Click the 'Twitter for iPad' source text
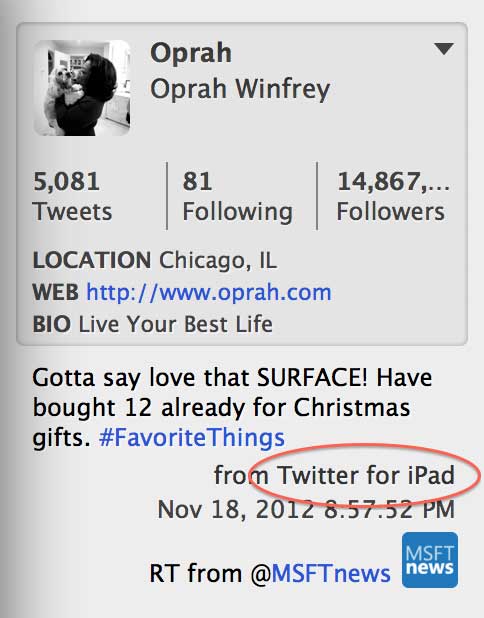This screenshot has width=484, height=618. tap(366, 475)
